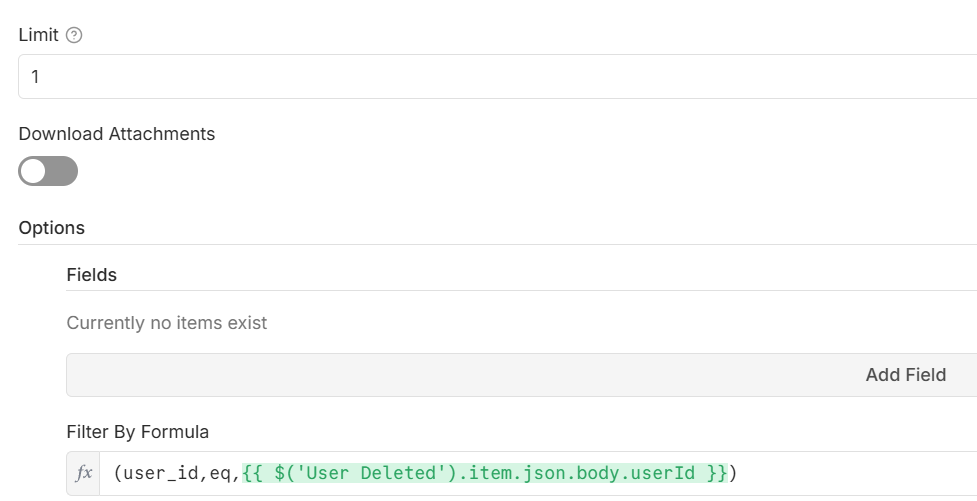Click the Limit label text
The height and width of the screenshot is (501, 977).
pos(38,35)
